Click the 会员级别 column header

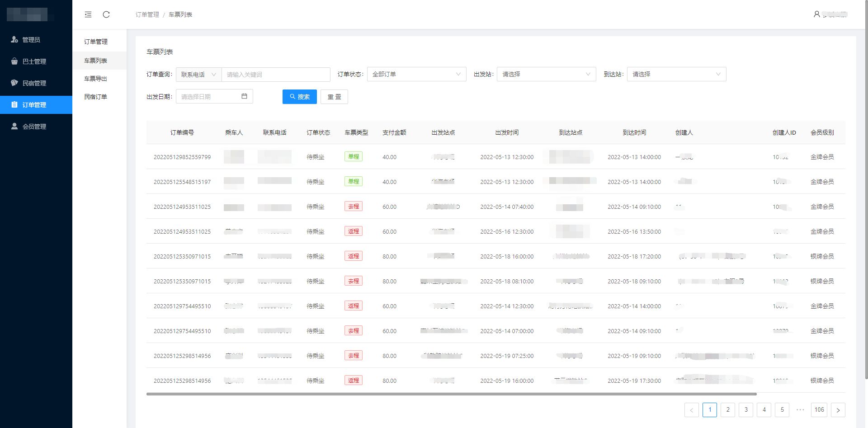(822, 132)
